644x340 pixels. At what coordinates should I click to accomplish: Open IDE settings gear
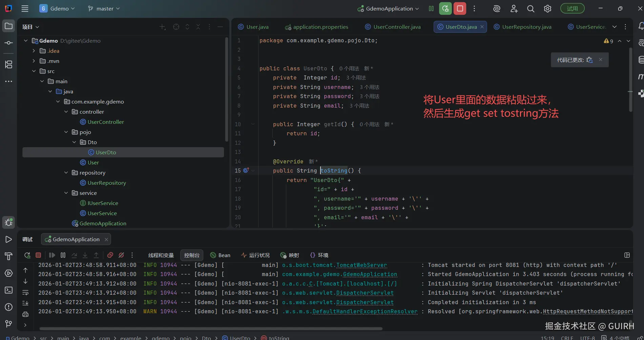click(x=547, y=9)
